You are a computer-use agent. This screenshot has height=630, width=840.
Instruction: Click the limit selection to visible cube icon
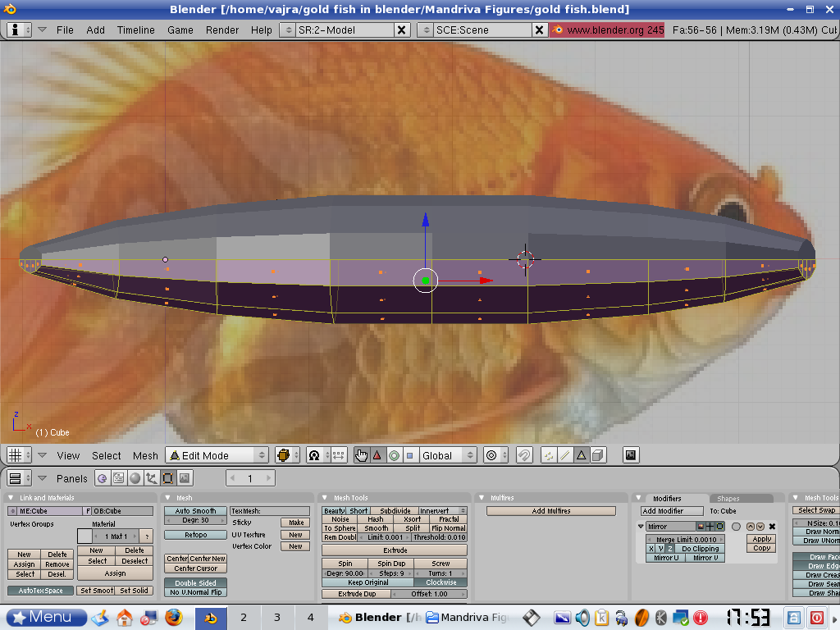pyautogui.click(x=598, y=455)
